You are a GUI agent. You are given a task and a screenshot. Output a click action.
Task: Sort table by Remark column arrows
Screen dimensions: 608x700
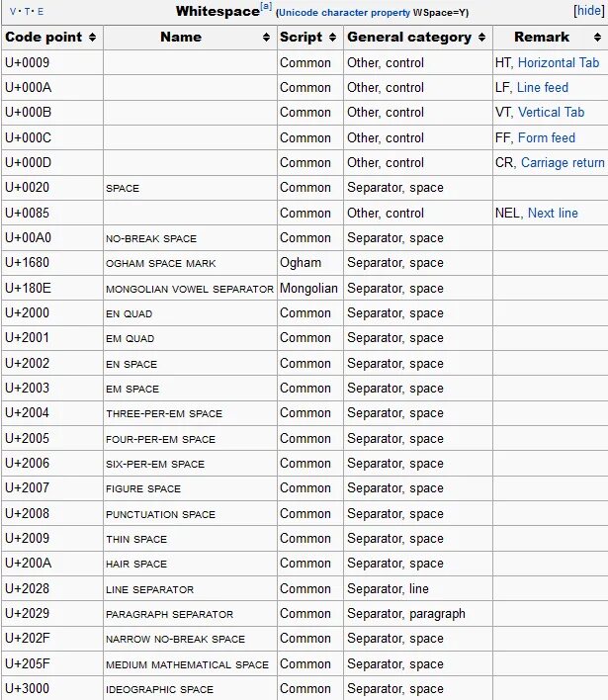(x=597, y=38)
